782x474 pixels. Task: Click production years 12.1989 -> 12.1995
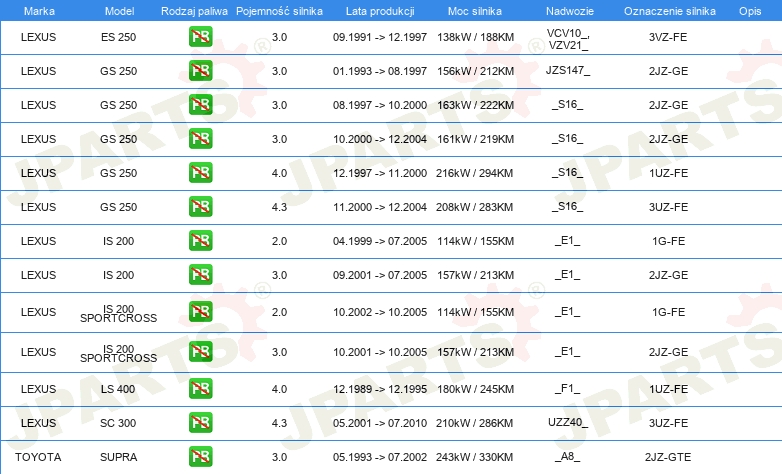(x=380, y=389)
